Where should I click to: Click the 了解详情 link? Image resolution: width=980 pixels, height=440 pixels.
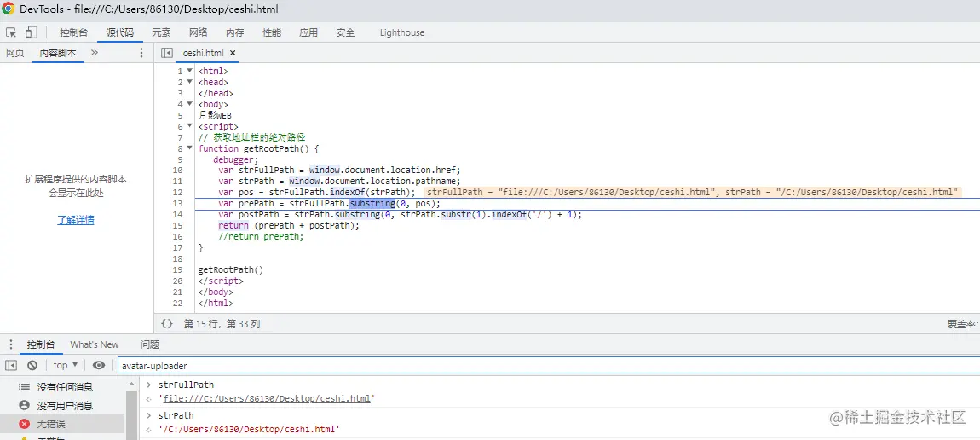coord(76,220)
